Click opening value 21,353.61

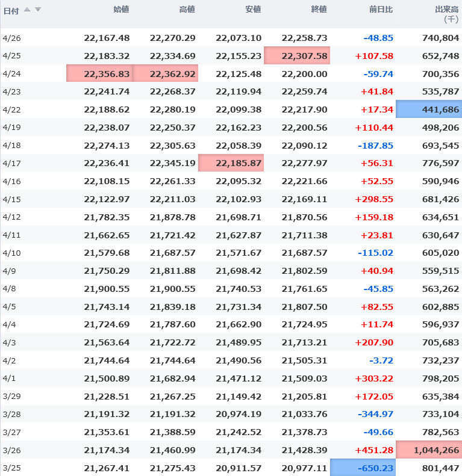(107, 432)
